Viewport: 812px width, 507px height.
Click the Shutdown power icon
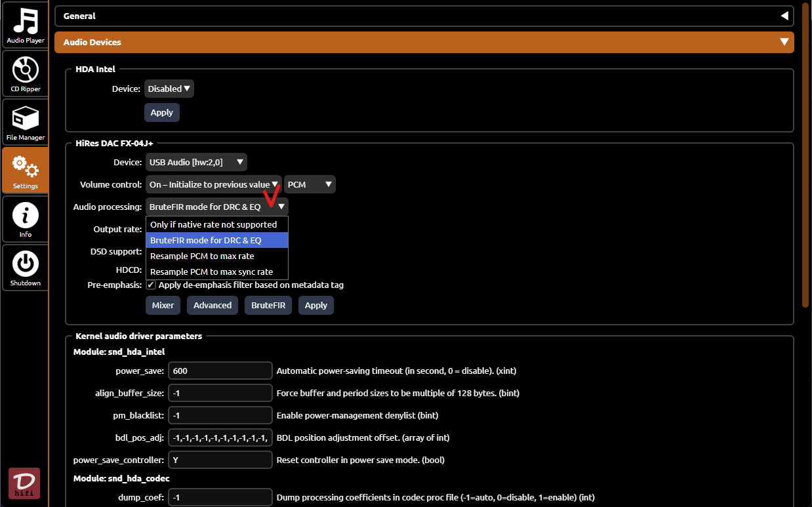[x=25, y=268]
